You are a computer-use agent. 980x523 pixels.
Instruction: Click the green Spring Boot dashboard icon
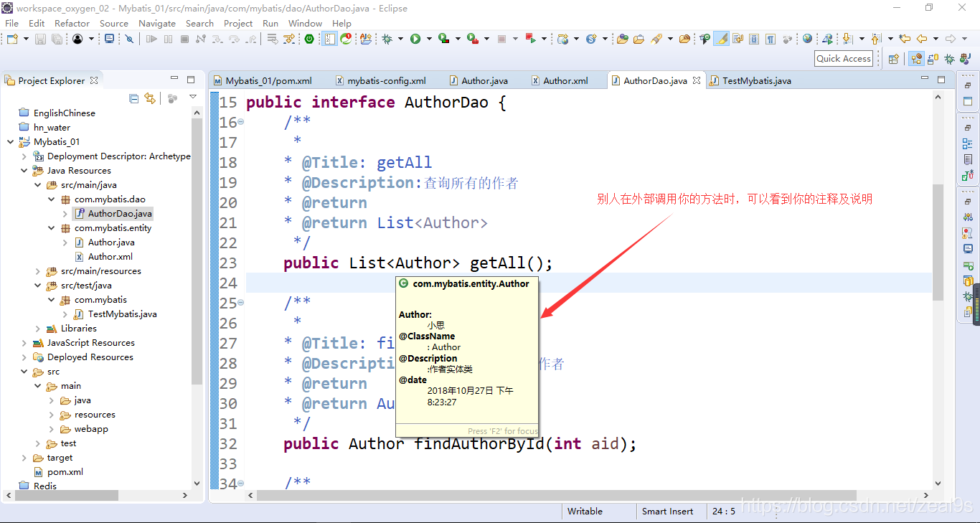[x=309, y=39]
